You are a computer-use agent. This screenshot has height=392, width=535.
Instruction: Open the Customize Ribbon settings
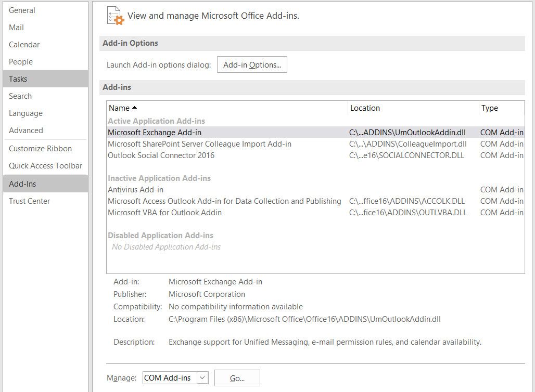40,149
